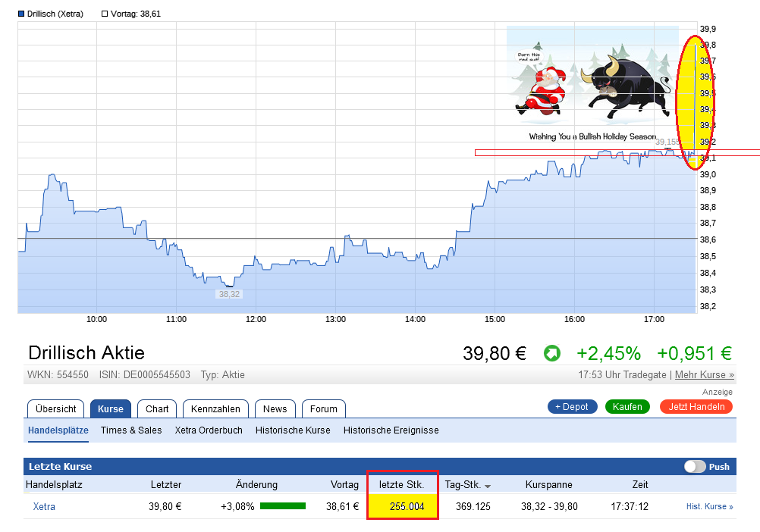Click the 17:53 Uhr Tradegate text

[x=622, y=374]
